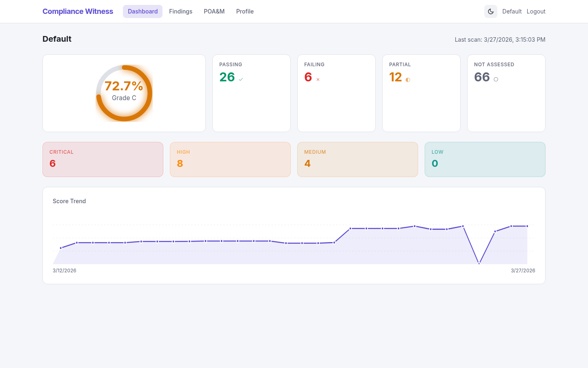
Task: Click the empty circle icon beside Not Assessed
Action: tap(496, 79)
